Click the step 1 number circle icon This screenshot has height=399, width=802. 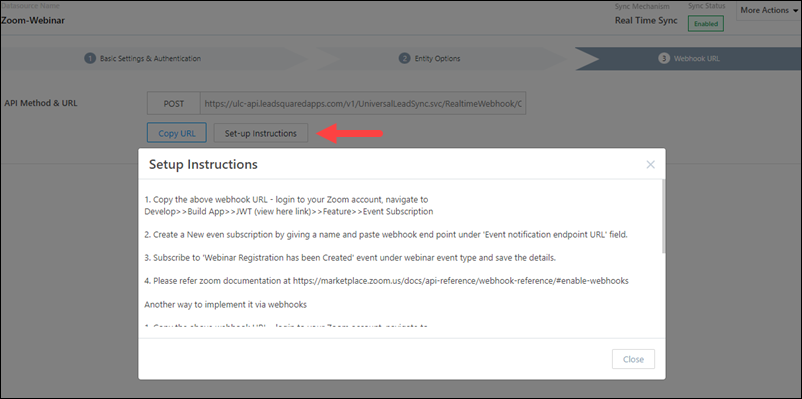pyautogui.click(x=90, y=58)
